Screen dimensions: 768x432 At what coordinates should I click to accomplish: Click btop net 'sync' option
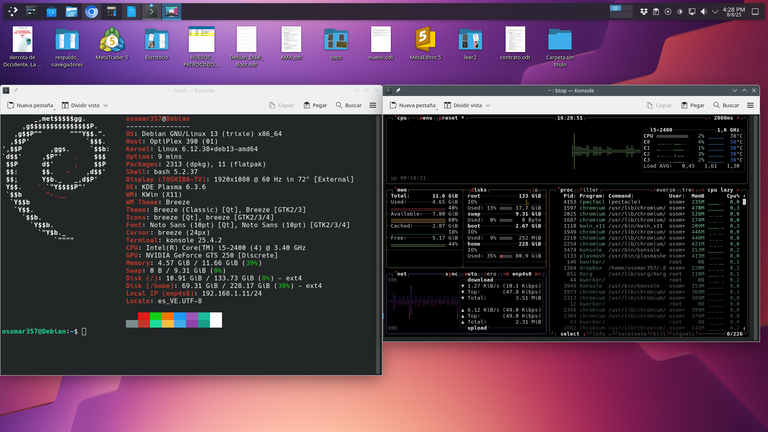(x=451, y=274)
